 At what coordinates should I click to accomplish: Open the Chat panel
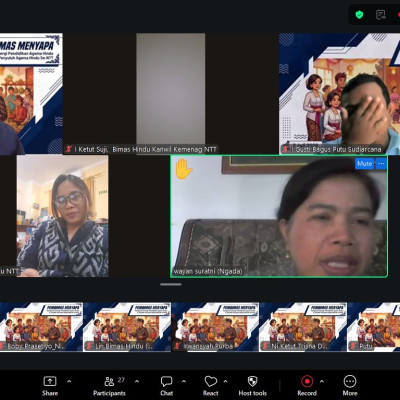pos(166,386)
